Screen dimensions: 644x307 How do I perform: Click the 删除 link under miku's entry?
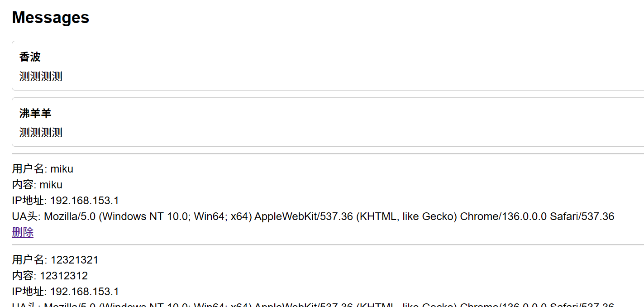[23, 233]
